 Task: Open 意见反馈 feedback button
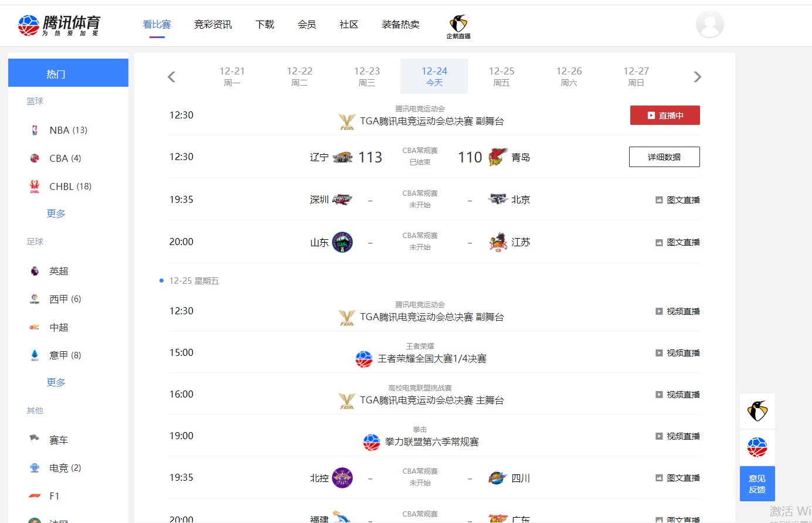tap(757, 484)
